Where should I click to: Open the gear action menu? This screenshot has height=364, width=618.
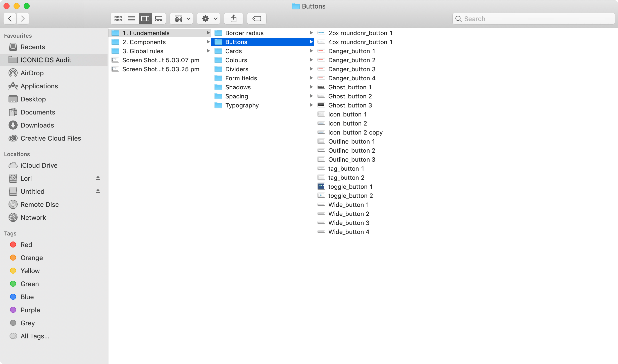pyautogui.click(x=209, y=19)
